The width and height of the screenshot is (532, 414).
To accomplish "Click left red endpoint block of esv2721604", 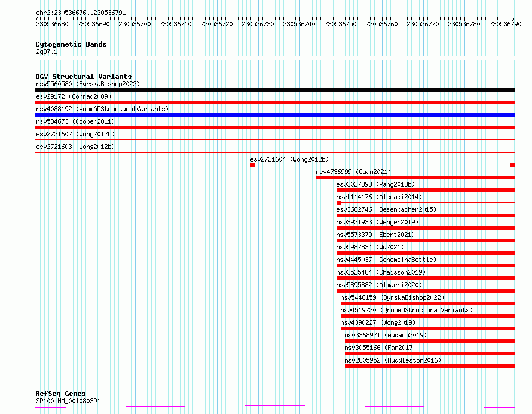I will pyautogui.click(x=253, y=165).
